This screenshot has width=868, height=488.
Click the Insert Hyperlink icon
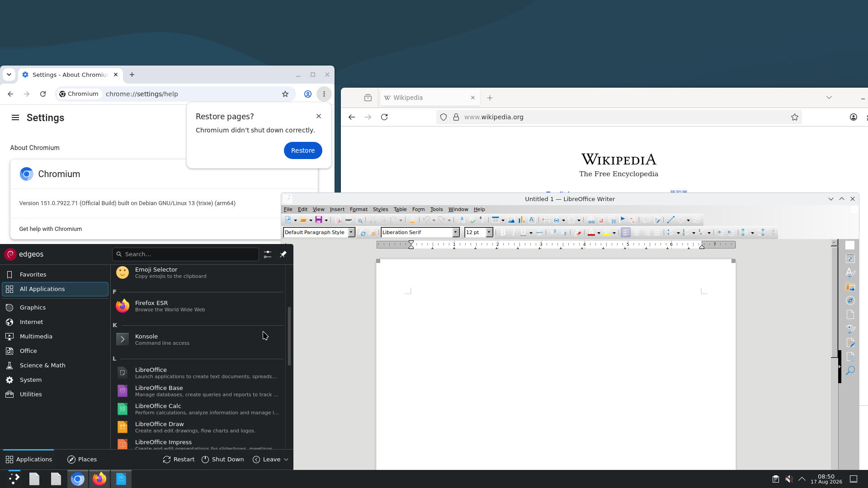(591, 220)
